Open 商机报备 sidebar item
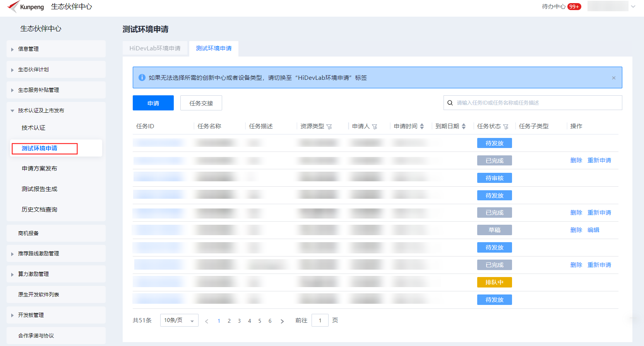Viewport: 644px width, 346px height. click(56, 233)
